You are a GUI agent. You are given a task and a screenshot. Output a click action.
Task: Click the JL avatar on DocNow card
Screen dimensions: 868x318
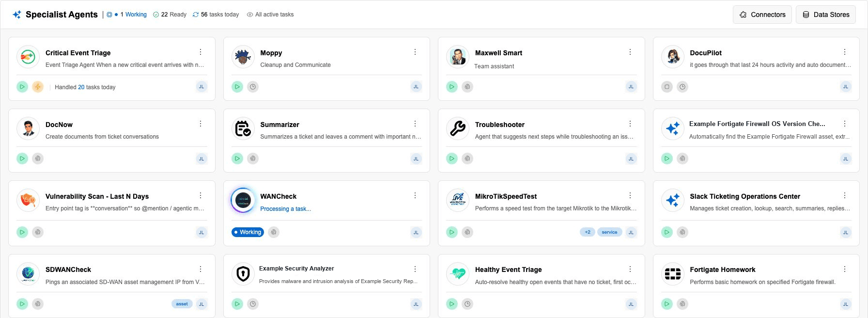201,159
